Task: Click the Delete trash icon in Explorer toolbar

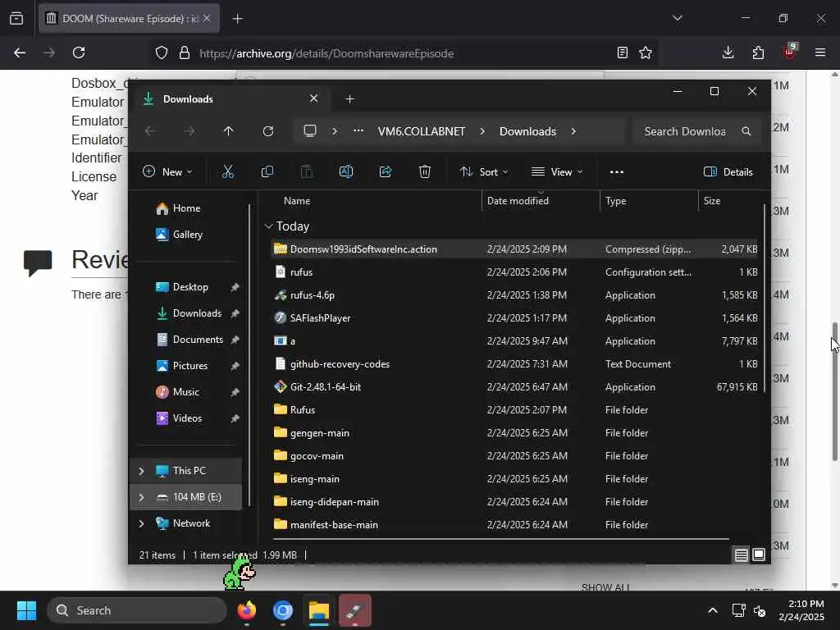Action: 425,171
